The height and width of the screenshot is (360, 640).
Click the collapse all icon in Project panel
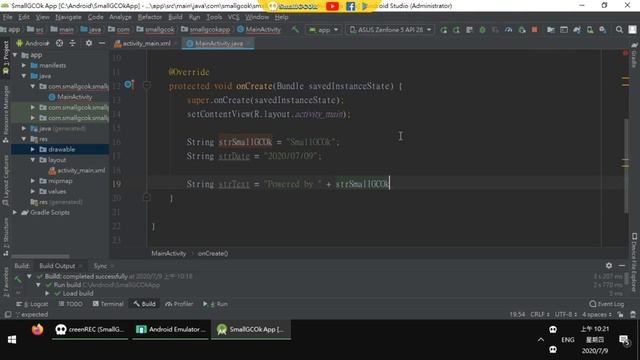click(x=73, y=43)
